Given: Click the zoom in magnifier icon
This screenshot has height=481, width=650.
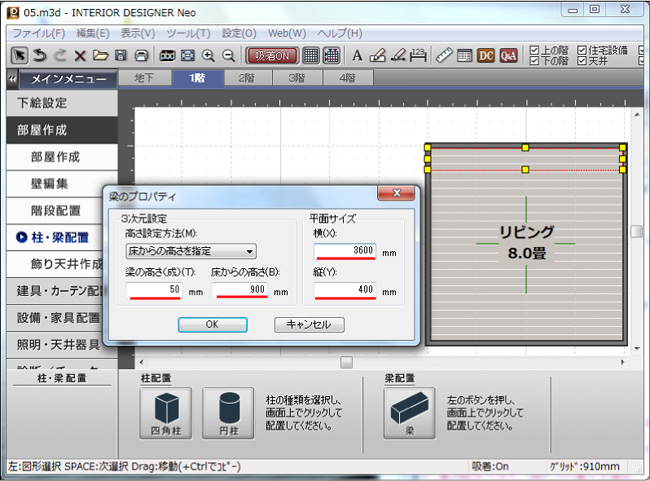Looking at the screenshot, I should 208,55.
